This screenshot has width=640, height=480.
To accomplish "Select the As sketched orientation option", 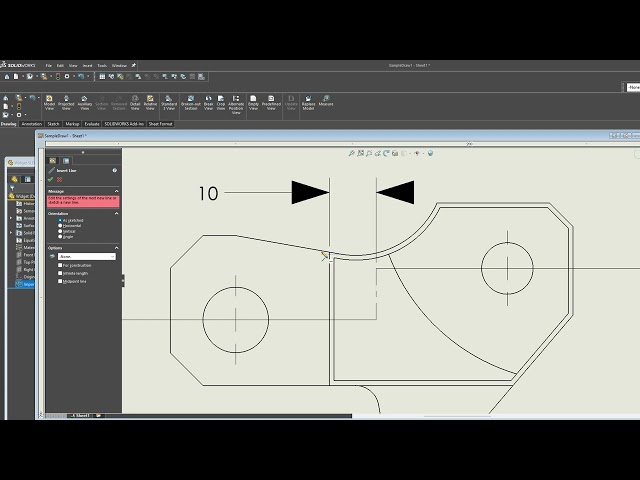I will point(60,220).
